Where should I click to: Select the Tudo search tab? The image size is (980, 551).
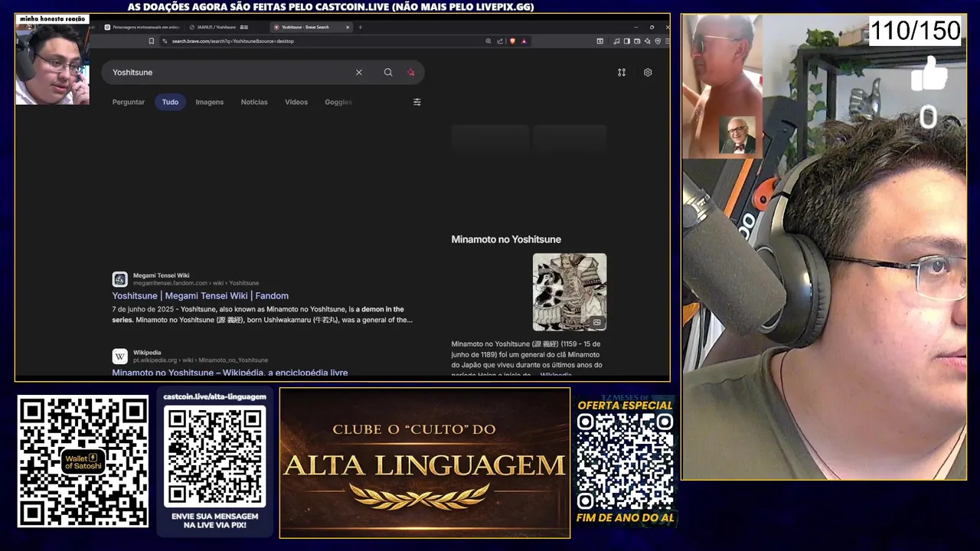(x=170, y=102)
